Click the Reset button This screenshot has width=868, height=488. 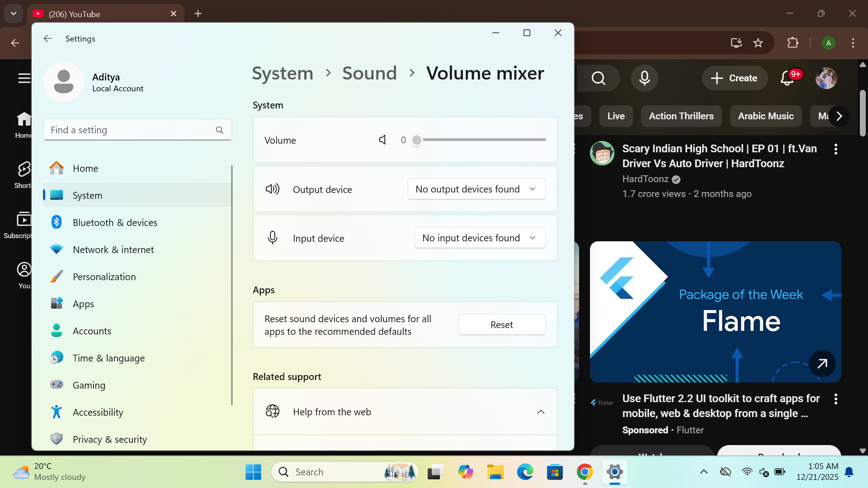tap(501, 325)
